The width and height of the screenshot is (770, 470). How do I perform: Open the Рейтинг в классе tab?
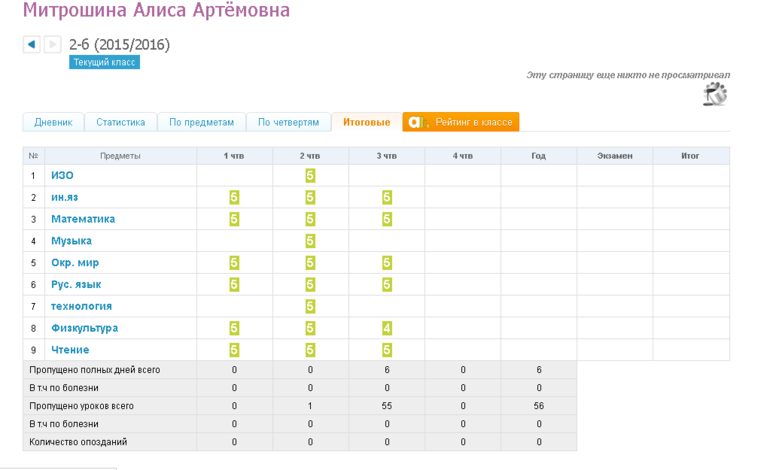(x=461, y=122)
